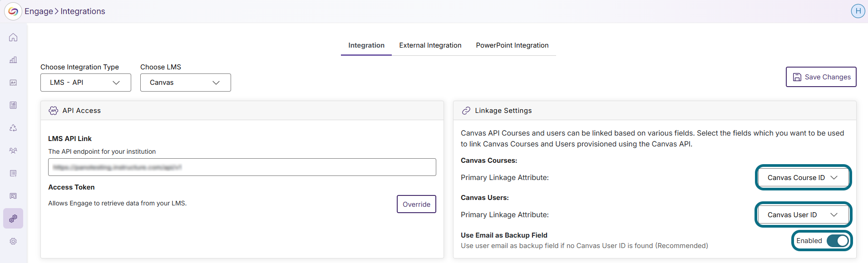Click the 'Access Token' heading
The height and width of the screenshot is (263, 868).
71,187
